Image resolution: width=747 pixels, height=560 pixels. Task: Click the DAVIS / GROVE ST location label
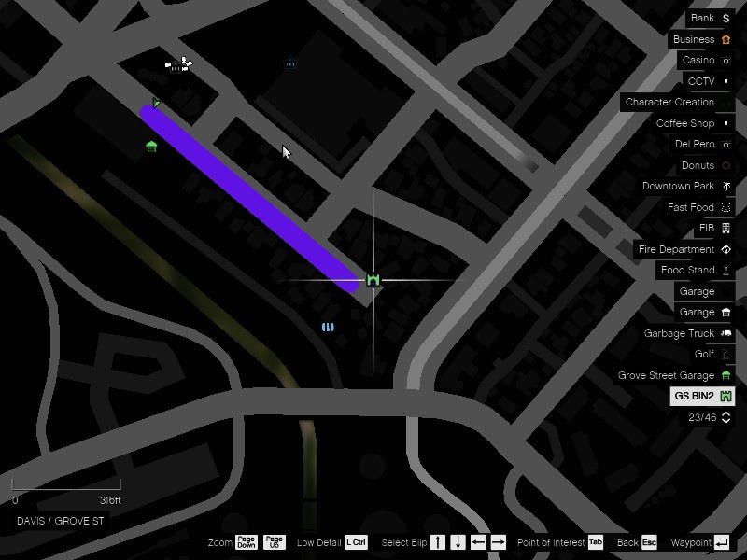tap(60, 521)
